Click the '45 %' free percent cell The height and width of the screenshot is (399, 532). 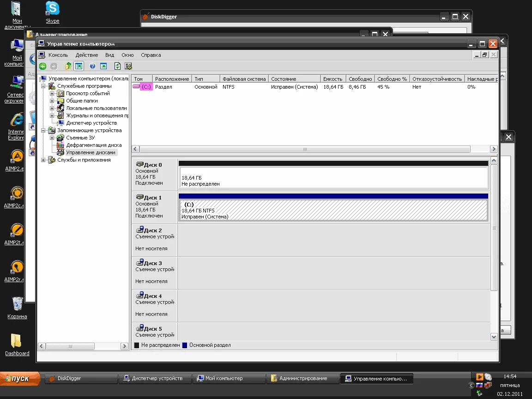(383, 87)
